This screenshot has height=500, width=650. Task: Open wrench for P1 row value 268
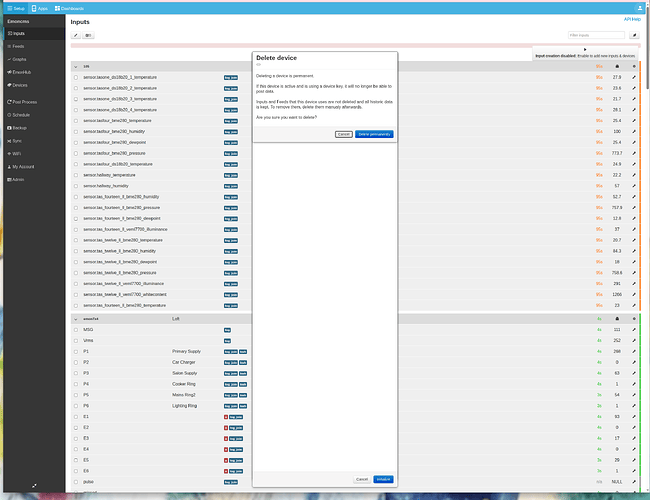[x=634, y=351]
